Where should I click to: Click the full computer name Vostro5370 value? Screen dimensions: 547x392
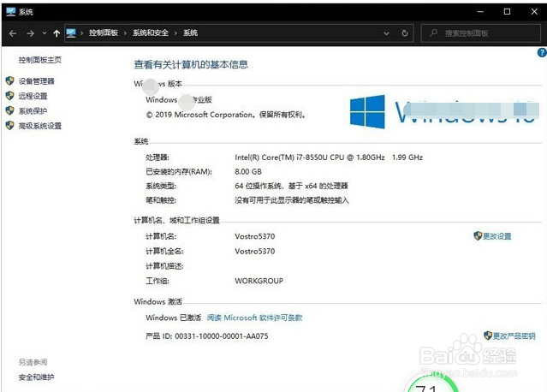(254, 252)
